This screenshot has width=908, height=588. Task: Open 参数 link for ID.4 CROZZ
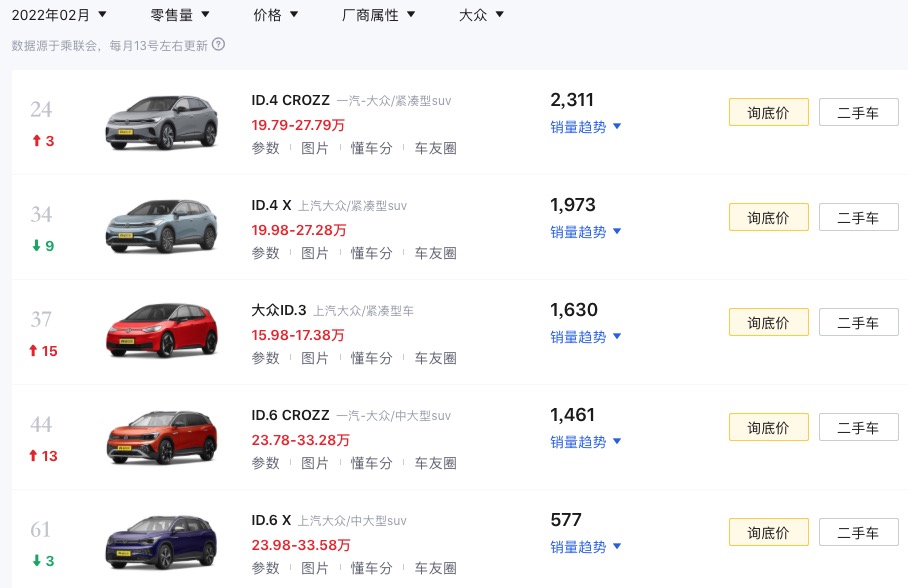click(x=265, y=149)
